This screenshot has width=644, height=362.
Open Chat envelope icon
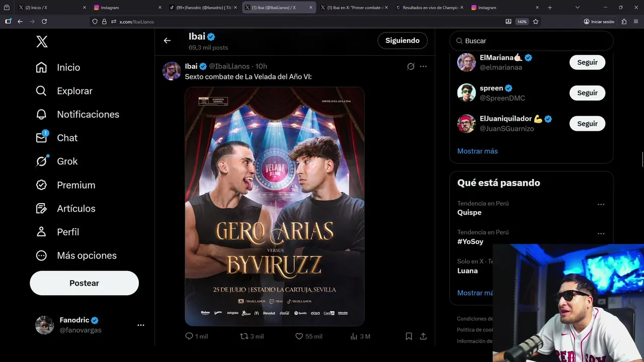point(41,138)
